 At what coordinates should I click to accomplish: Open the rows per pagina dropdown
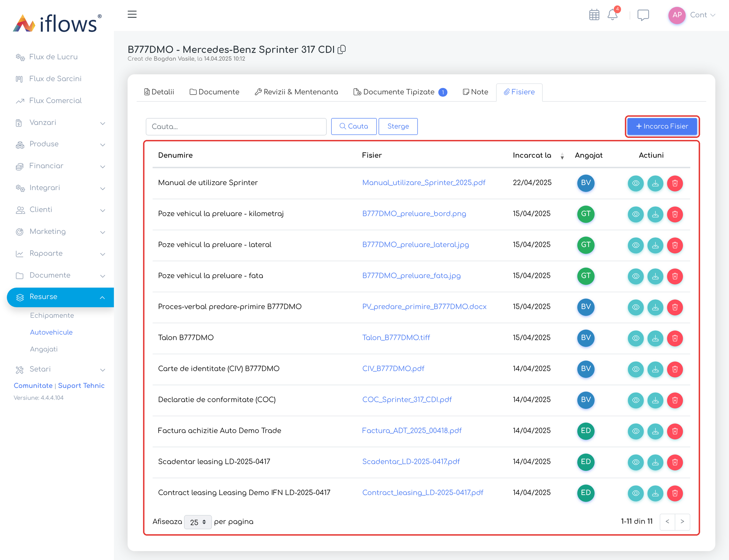(x=197, y=522)
